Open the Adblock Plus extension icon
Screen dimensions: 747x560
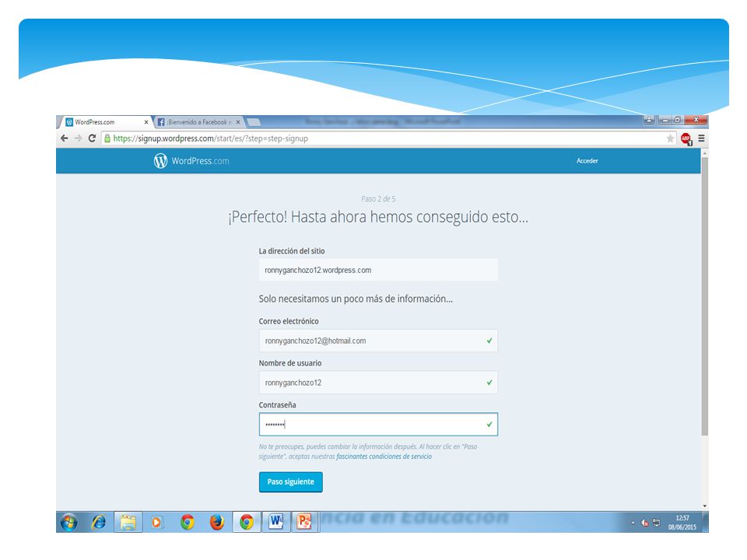coord(686,139)
